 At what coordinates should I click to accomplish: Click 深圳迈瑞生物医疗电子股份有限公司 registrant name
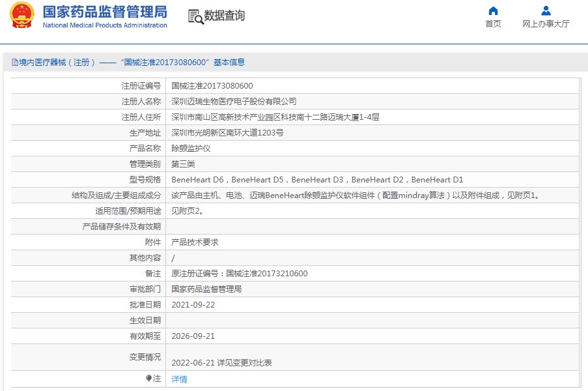pyautogui.click(x=234, y=101)
